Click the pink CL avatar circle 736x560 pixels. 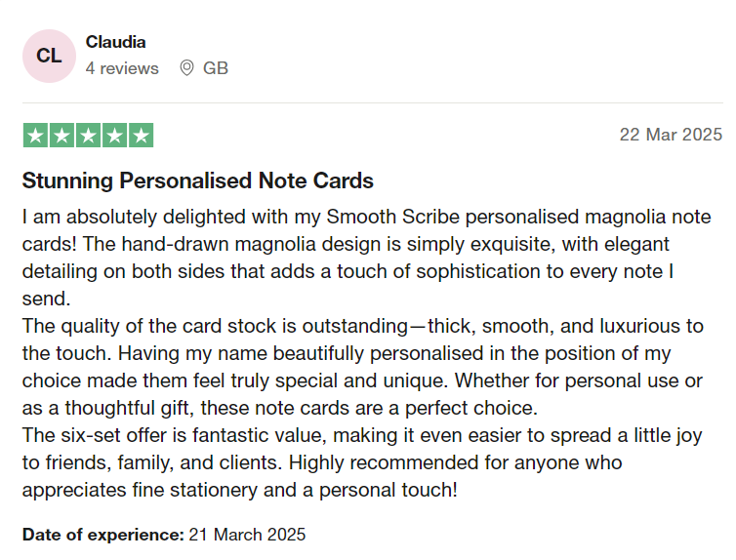(x=49, y=56)
